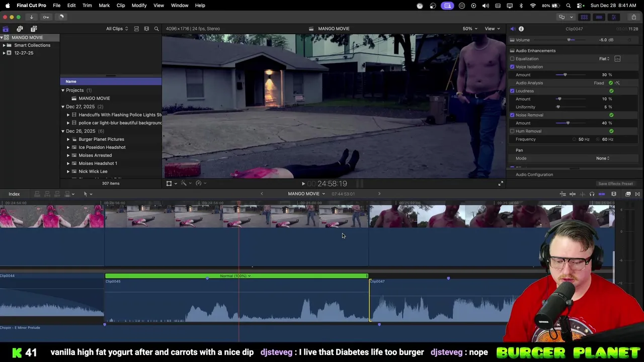The height and width of the screenshot is (362, 644).
Task: Disable the Voice Isolation checkbox
Action: [x=512, y=67]
